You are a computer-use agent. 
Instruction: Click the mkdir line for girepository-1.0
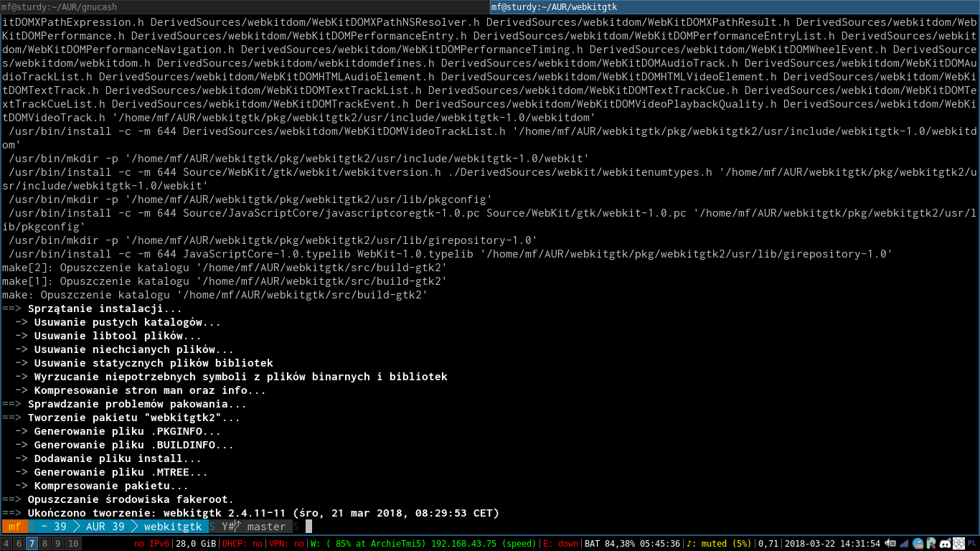click(273, 240)
